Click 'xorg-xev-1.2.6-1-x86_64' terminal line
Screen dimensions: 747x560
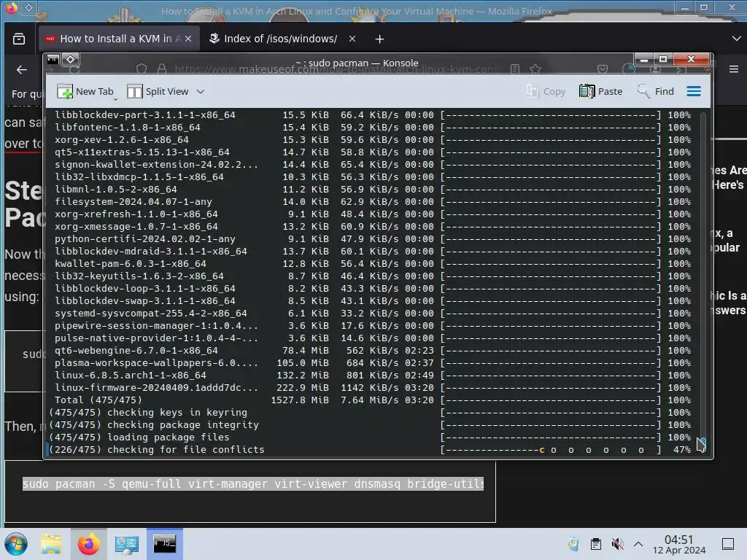(x=373, y=140)
